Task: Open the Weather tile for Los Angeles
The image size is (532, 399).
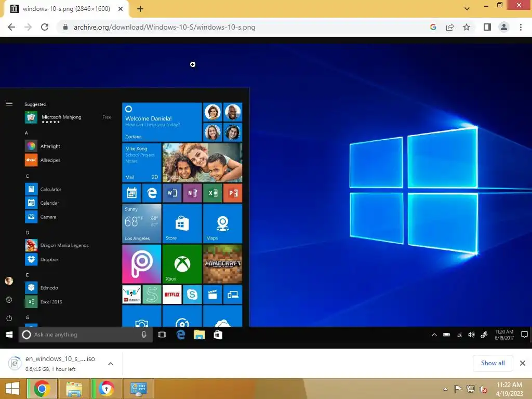Action: pyautogui.click(x=141, y=223)
